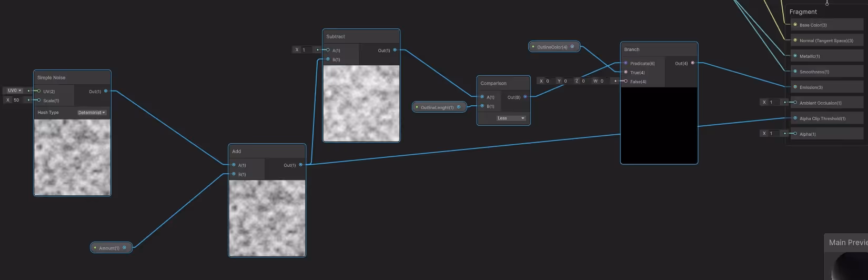Click the Comparison node A(1) input port
This screenshot has height=280, width=868.
pyautogui.click(x=482, y=97)
